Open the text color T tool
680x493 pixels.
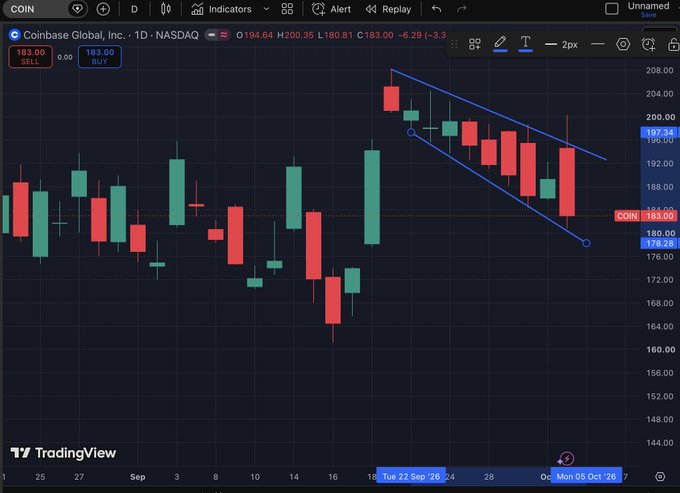pyautogui.click(x=525, y=44)
